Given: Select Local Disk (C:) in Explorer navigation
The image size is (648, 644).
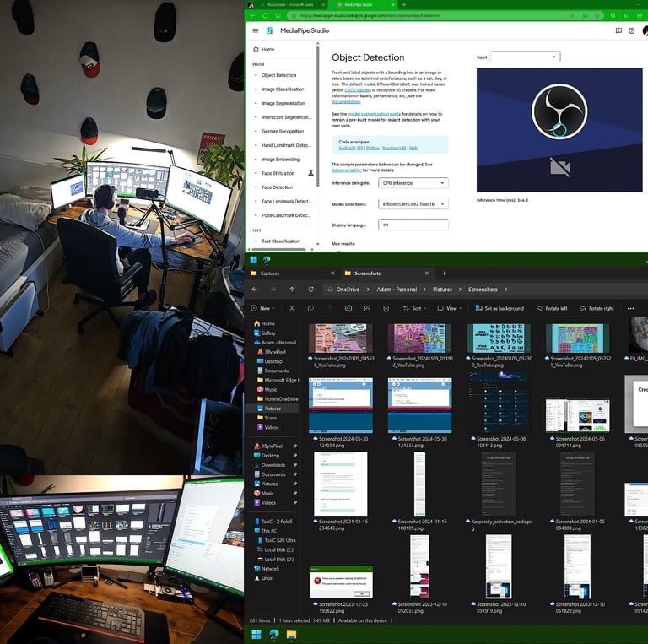Looking at the screenshot, I should [x=275, y=549].
